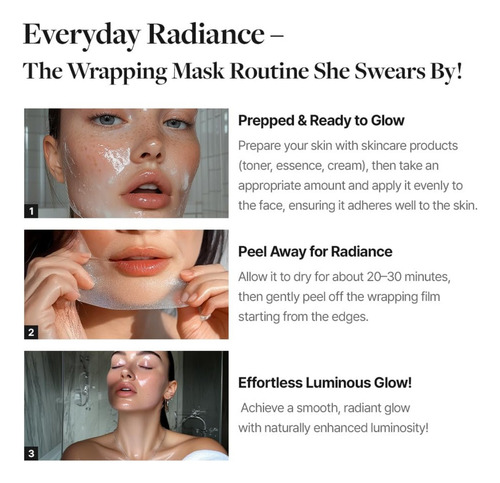This screenshot has width=500, height=483.
Task: Click the 'Effortless Luminous Glow!' heading
Action: pos(325,383)
